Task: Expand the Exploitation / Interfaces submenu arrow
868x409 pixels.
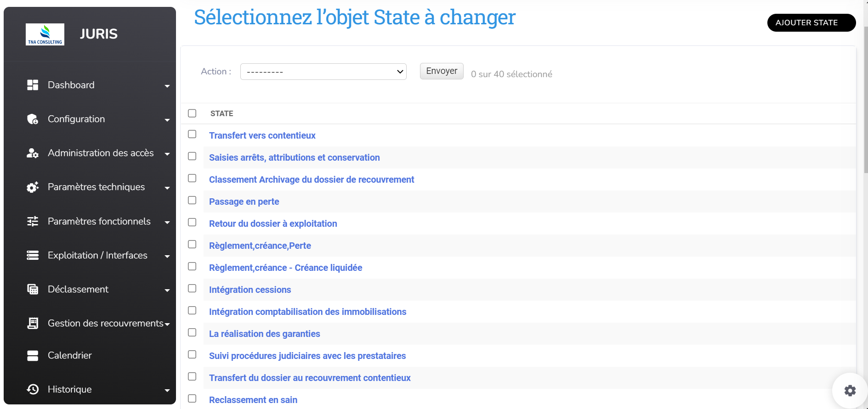Action: [x=167, y=257]
